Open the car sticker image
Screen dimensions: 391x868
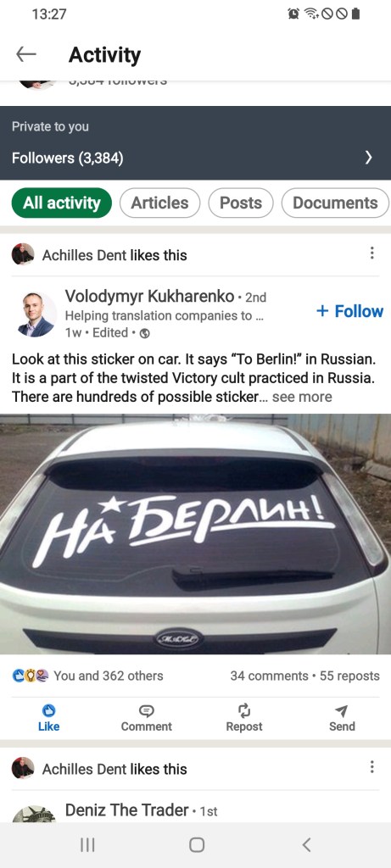coord(195,534)
